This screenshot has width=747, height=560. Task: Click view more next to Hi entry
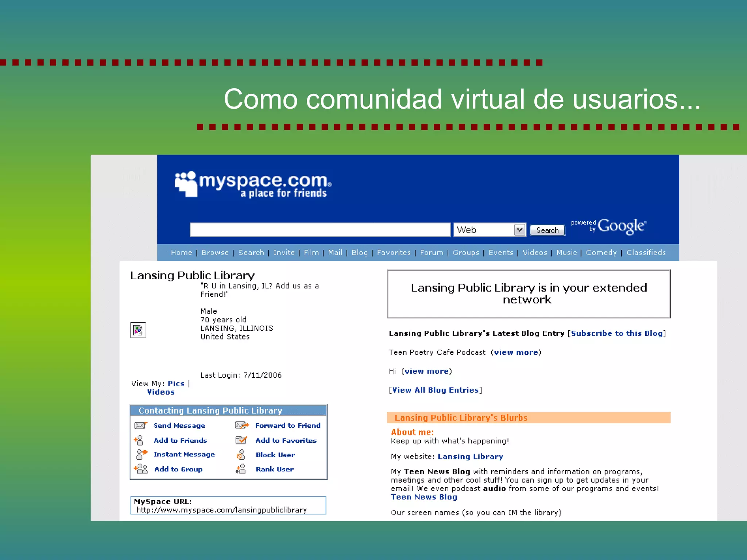coord(427,371)
